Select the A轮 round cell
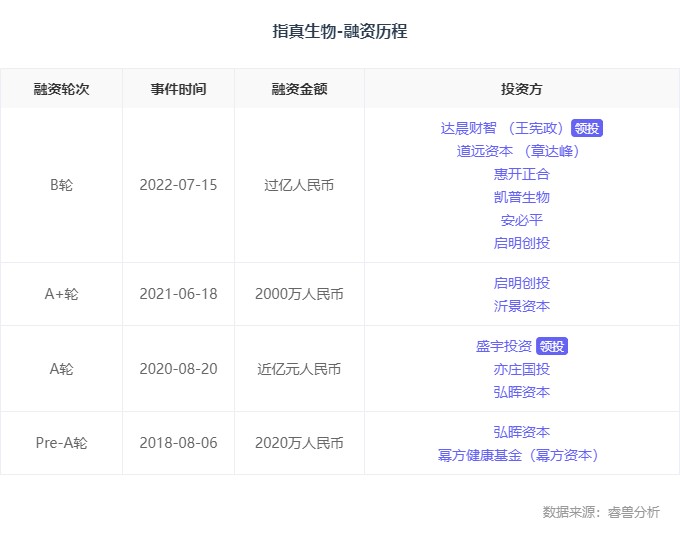The height and width of the screenshot is (548, 680). (61, 369)
